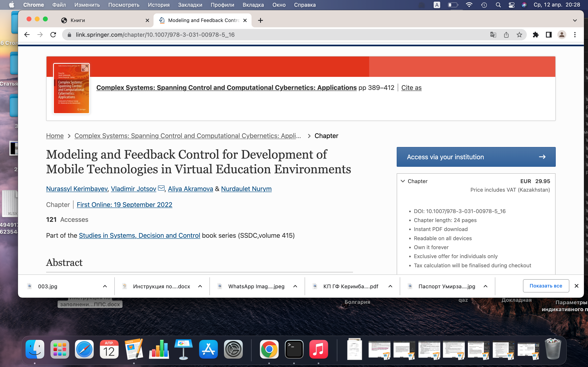Open the Extensions puzzle icon
The width and height of the screenshot is (588, 367).
pyautogui.click(x=536, y=35)
